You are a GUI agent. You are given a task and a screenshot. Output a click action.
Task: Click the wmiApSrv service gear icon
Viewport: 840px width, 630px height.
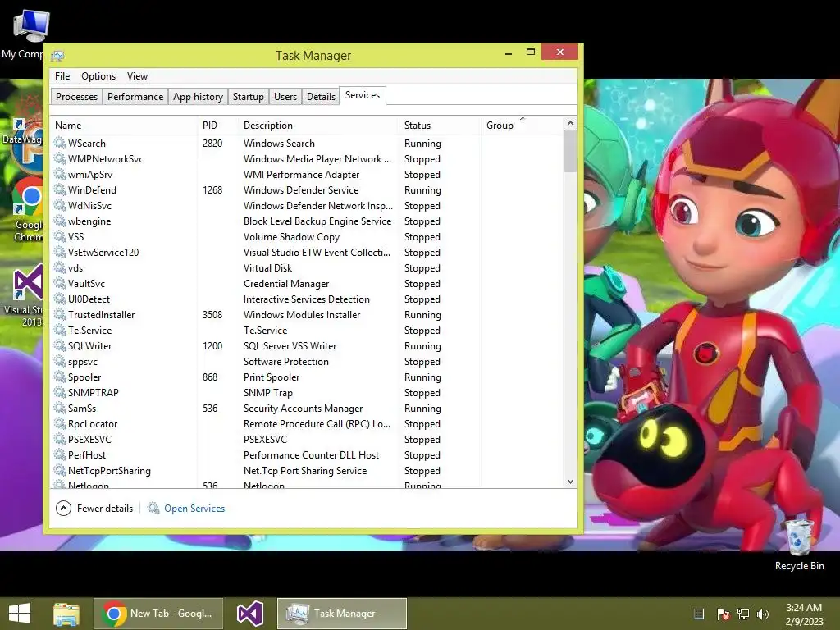pyautogui.click(x=59, y=174)
